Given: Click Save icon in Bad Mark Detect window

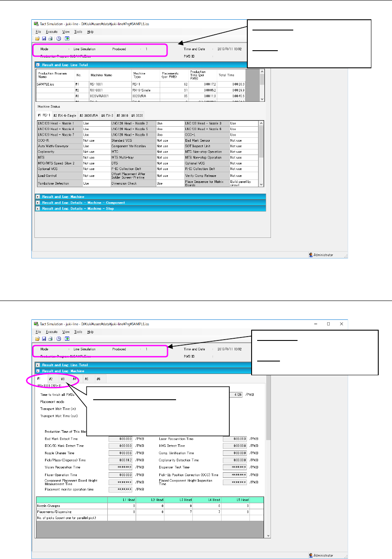Looking at the screenshot, I should [x=43, y=338].
